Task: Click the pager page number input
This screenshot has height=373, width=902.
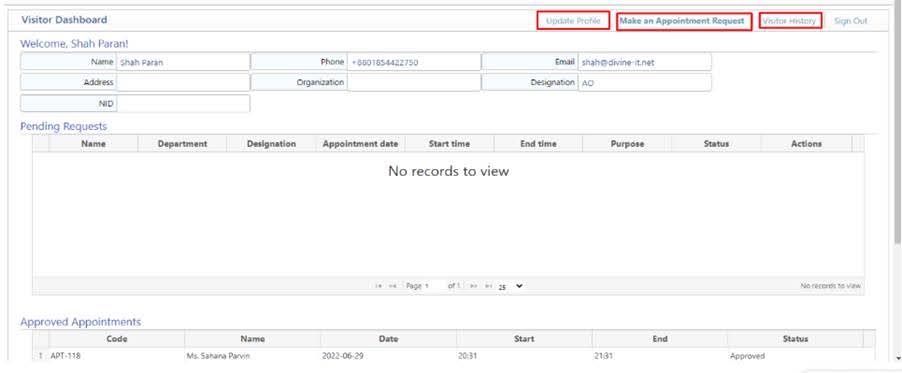Action: [434, 286]
